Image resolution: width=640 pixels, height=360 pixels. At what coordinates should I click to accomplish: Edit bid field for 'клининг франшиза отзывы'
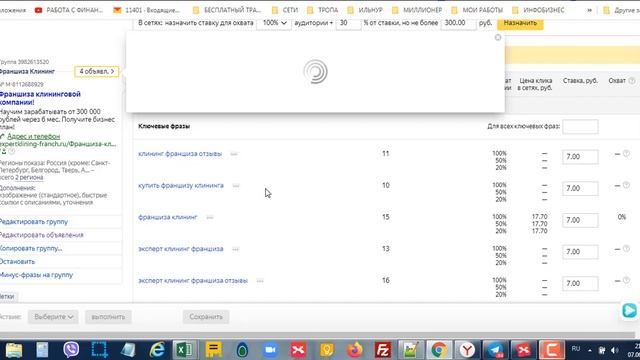tap(580, 157)
